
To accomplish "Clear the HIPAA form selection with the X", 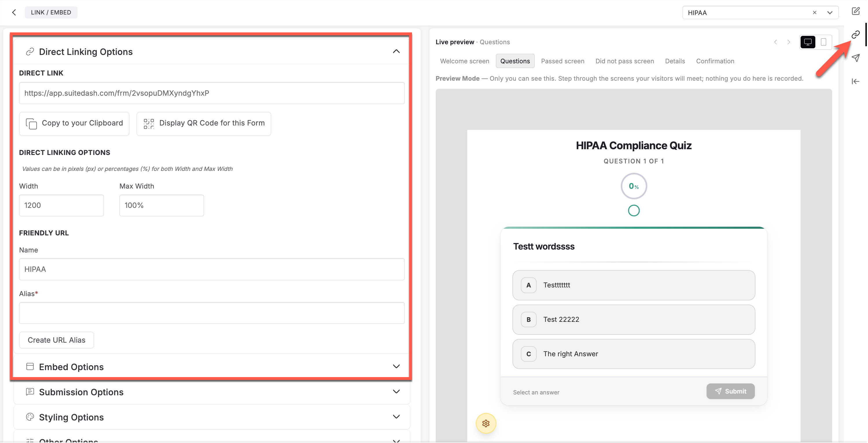I will coord(814,12).
